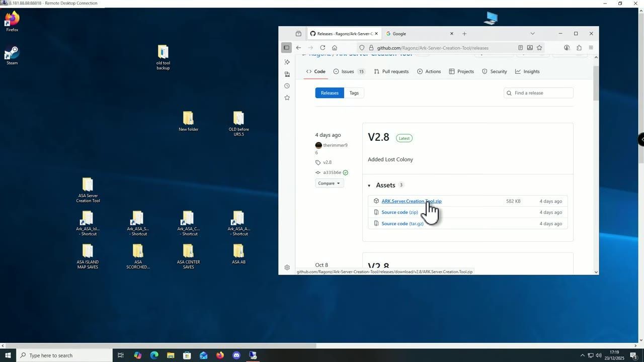Viewport: 644px width, 362px height.
Task: Reload the GitHub releases page
Action: (323, 48)
